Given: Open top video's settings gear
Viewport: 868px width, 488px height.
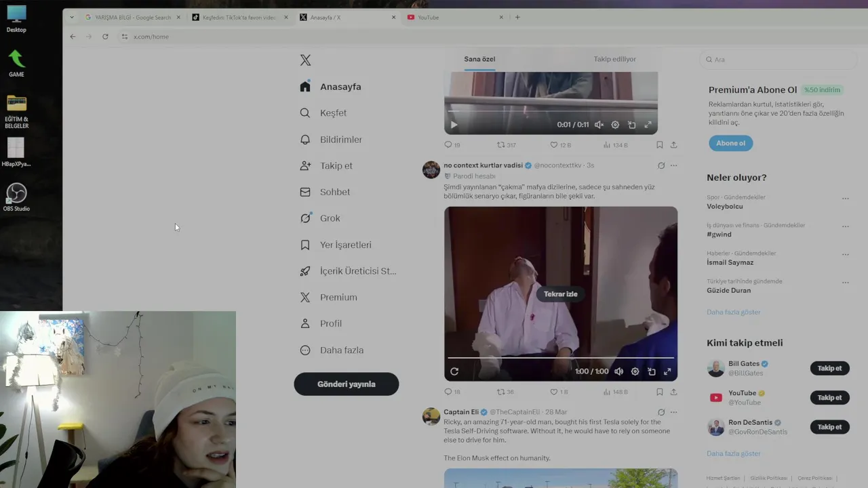Looking at the screenshot, I should pyautogui.click(x=615, y=125).
